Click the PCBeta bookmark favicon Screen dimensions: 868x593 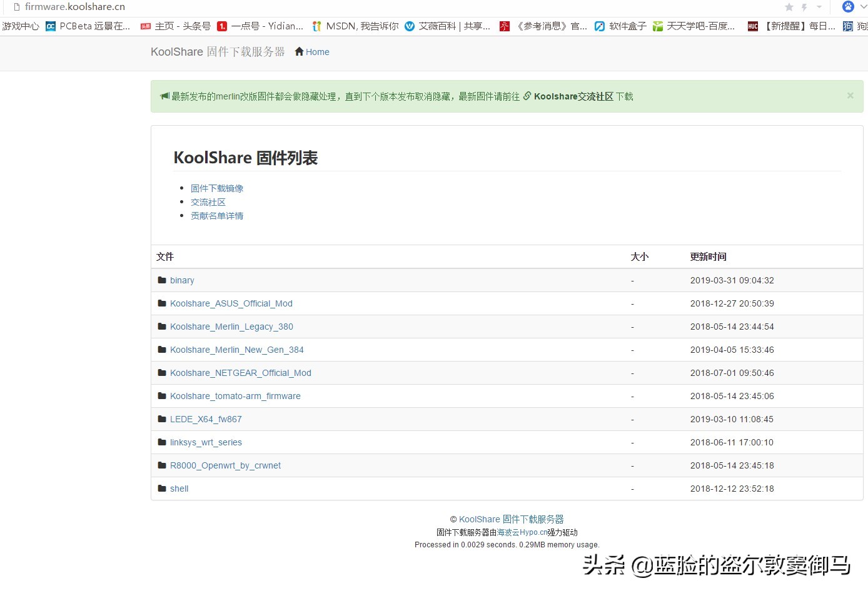[x=51, y=26]
